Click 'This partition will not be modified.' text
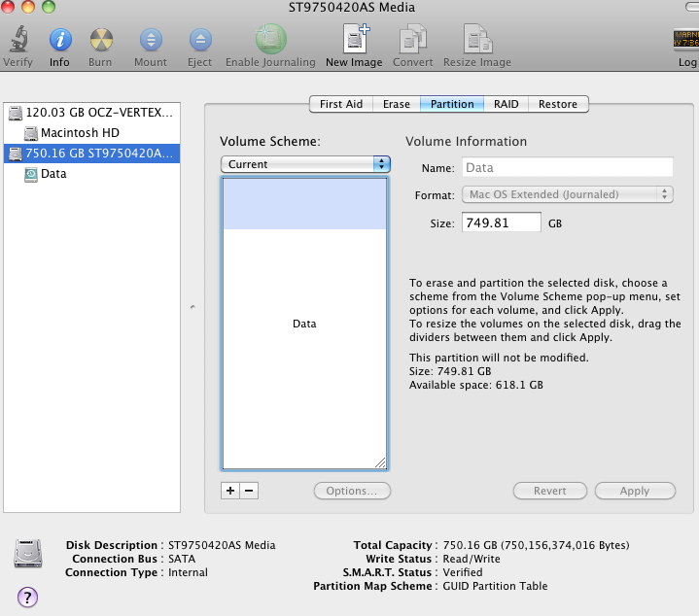699x616 pixels. click(499, 358)
